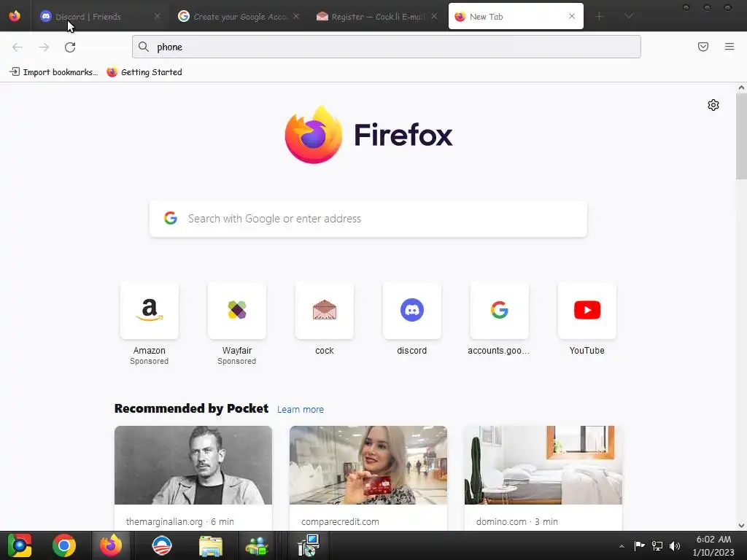Close the New Tab tab
The image size is (747, 560).
[x=572, y=16]
